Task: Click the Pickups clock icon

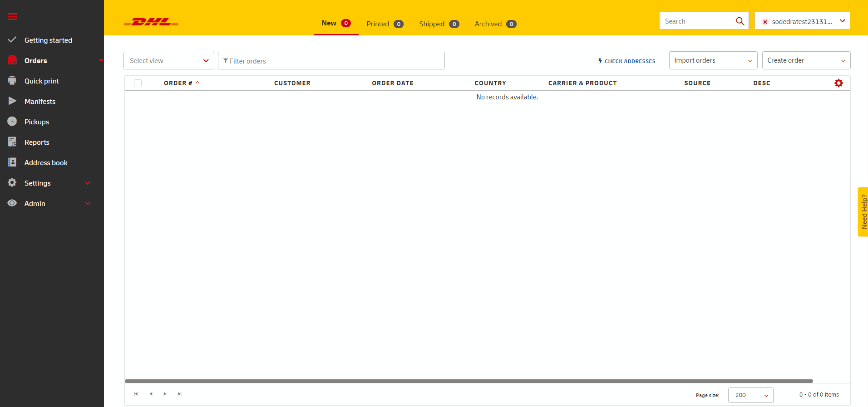Action: [x=12, y=121]
